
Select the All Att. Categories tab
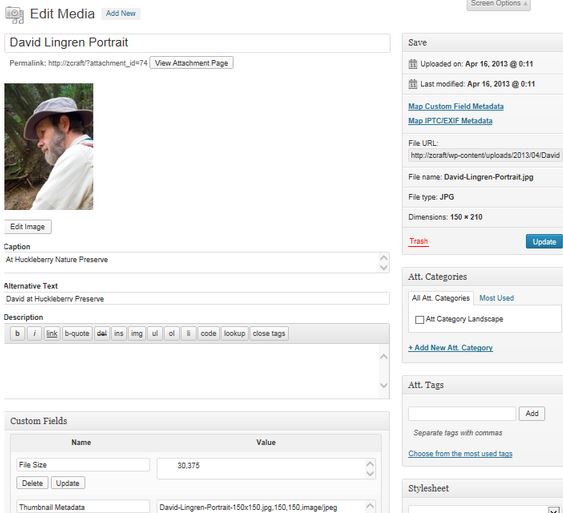click(x=441, y=298)
